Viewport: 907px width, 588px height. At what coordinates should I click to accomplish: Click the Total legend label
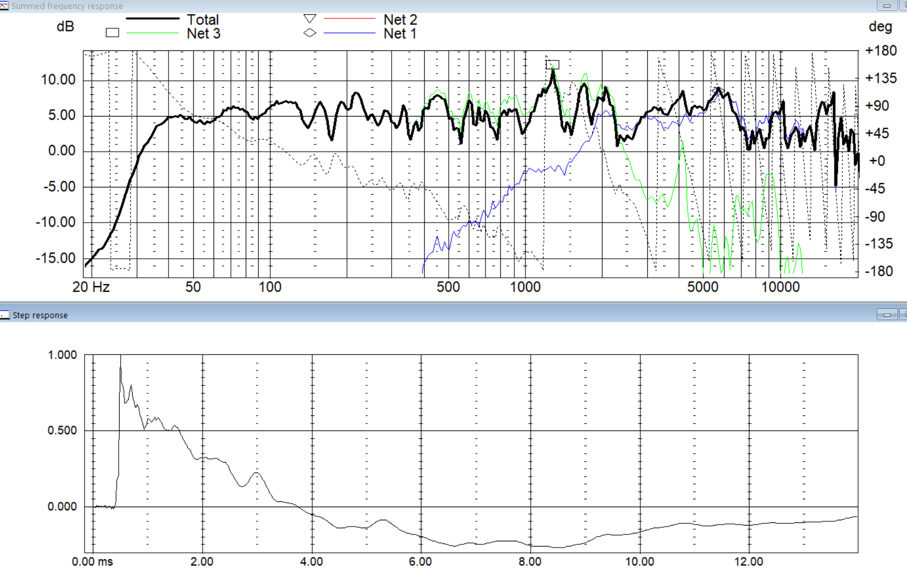[x=203, y=20]
